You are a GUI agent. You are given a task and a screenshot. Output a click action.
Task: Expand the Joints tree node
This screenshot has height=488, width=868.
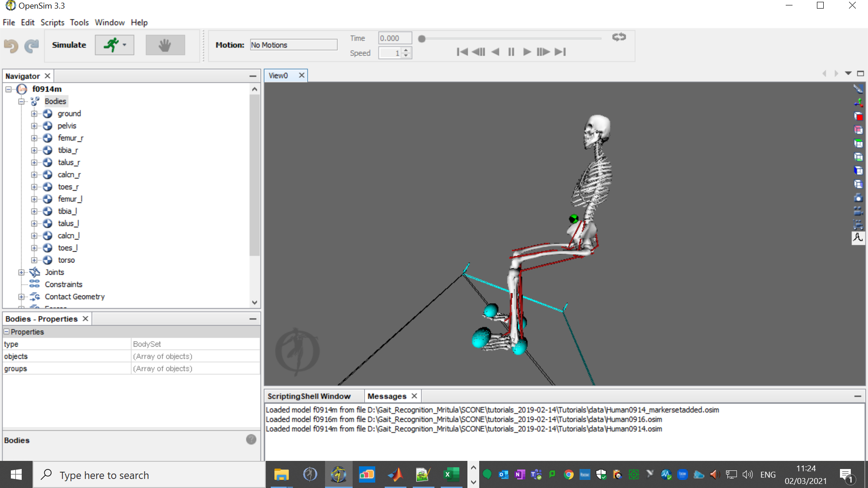[21, 272]
